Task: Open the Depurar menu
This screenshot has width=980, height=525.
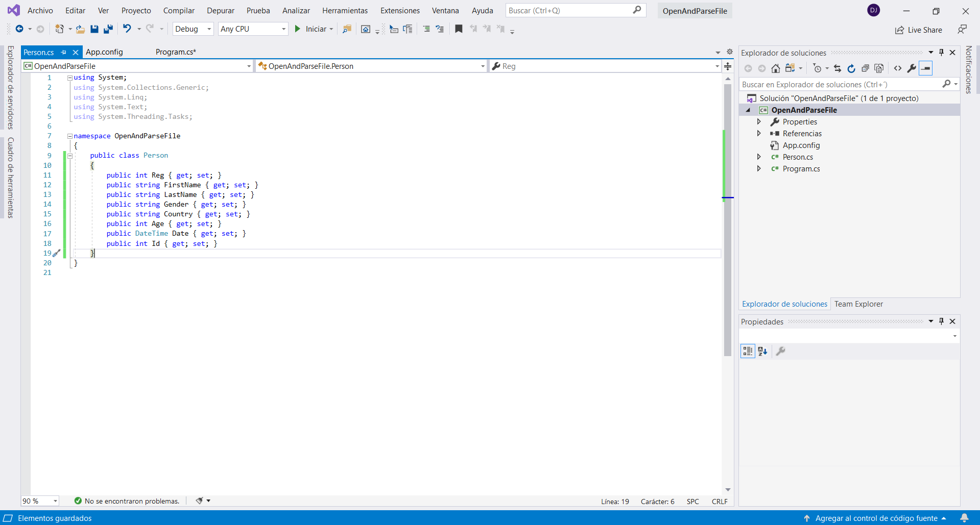Action: point(220,11)
